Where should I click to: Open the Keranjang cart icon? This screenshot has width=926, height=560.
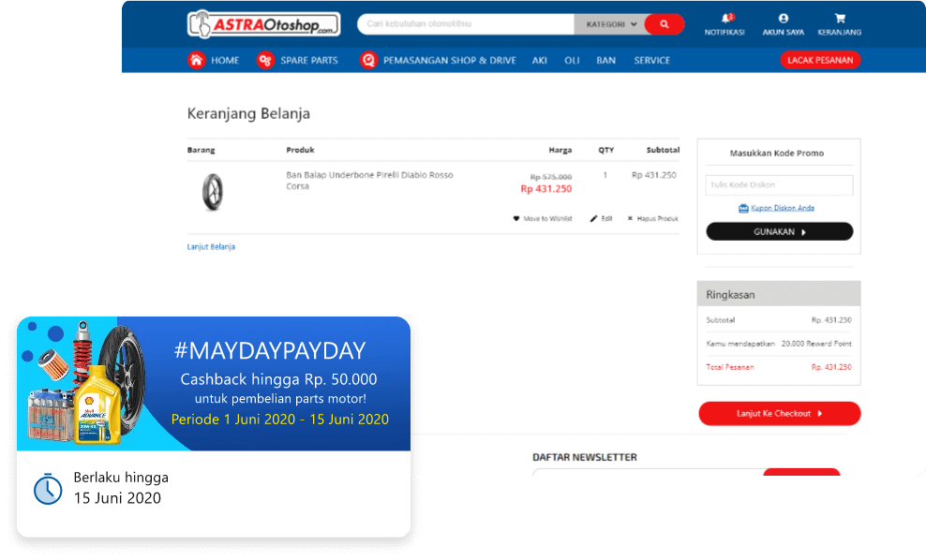click(840, 19)
